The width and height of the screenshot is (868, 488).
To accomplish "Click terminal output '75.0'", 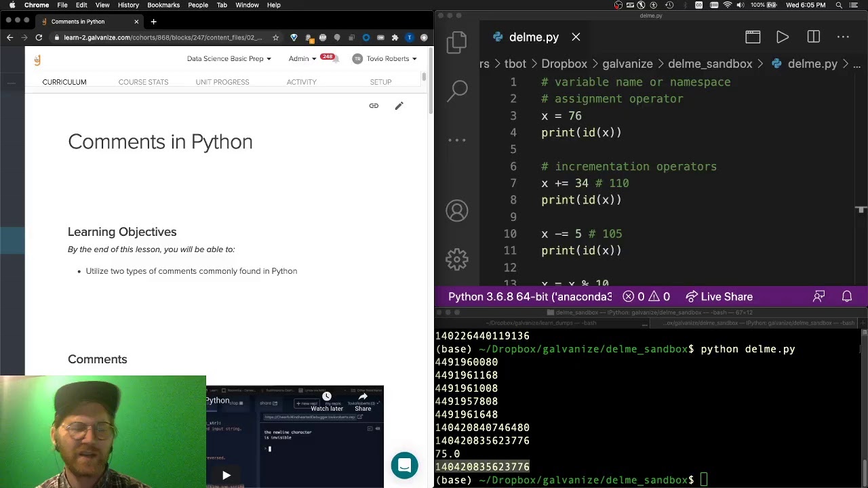I will [448, 454].
